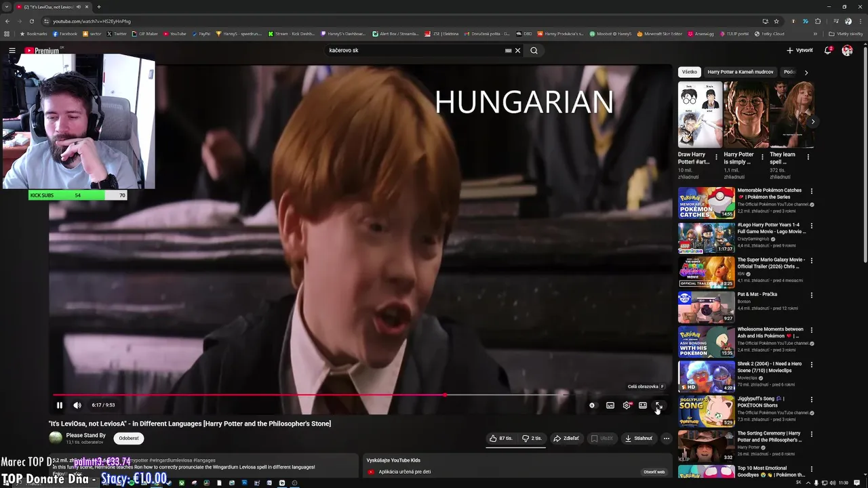Reload the page with the refresh icon

[x=31, y=21]
